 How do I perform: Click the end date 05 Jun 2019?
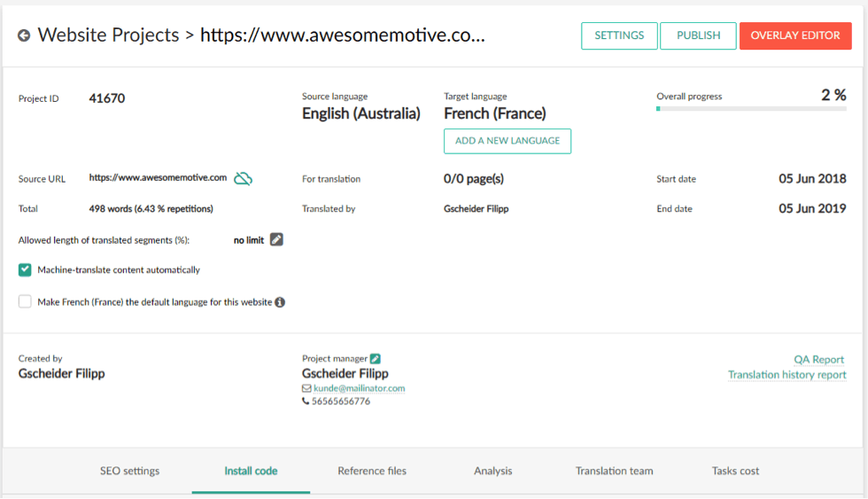pyautogui.click(x=812, y=209)
